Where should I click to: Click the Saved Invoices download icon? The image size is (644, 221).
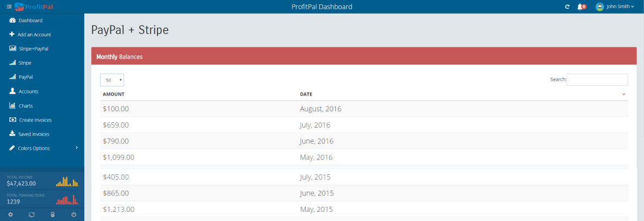click(12, 134)
